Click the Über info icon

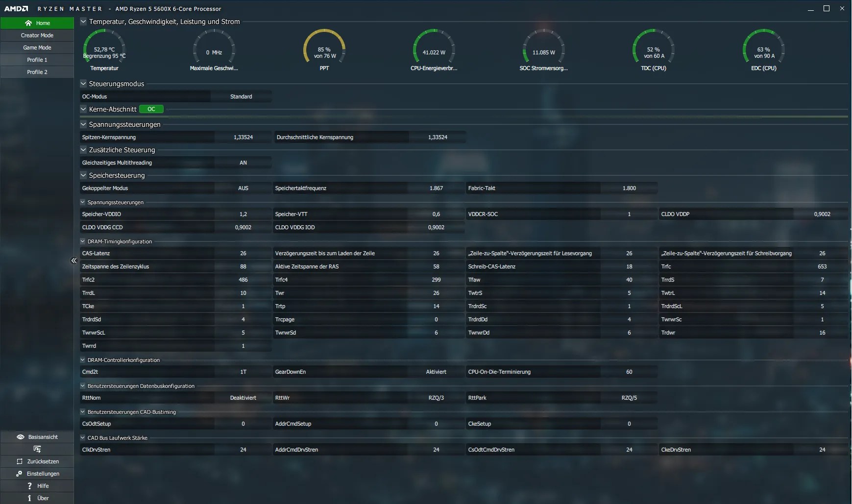pos(30,498)
